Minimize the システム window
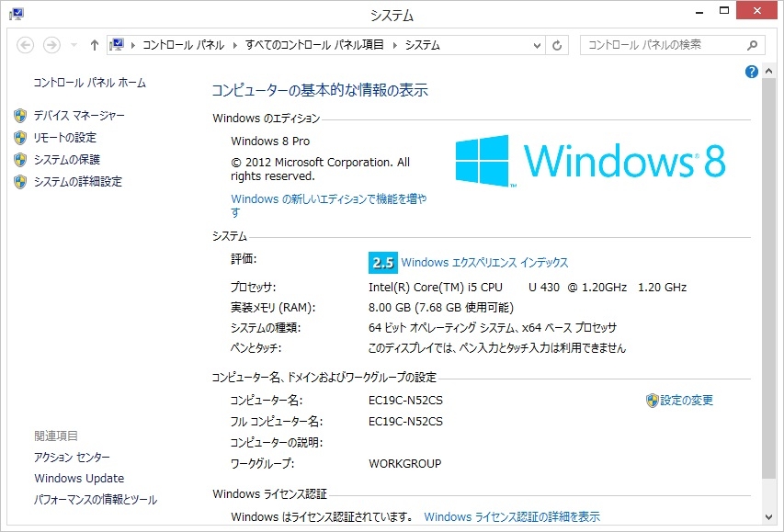The image size is (784, 532). pyautogui.click(x=700, y=11)
